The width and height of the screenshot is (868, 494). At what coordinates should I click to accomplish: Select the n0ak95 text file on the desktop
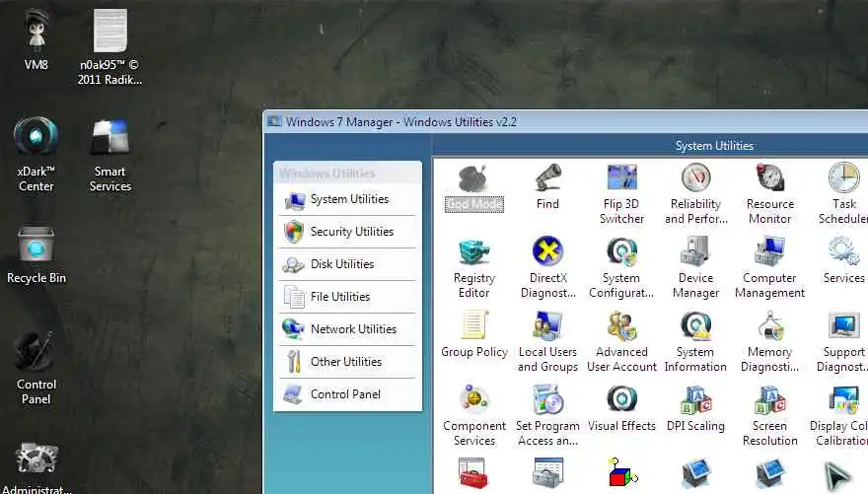[109, 47]
